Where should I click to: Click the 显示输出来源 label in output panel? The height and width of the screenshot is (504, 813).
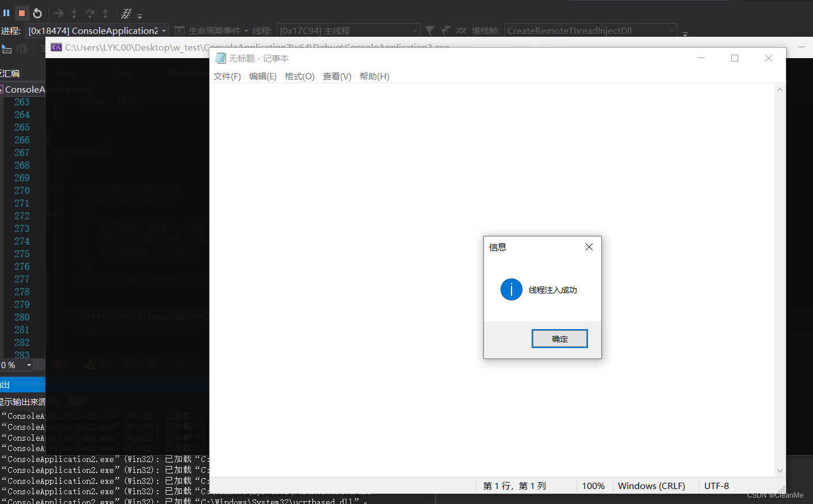pos(22,402)
